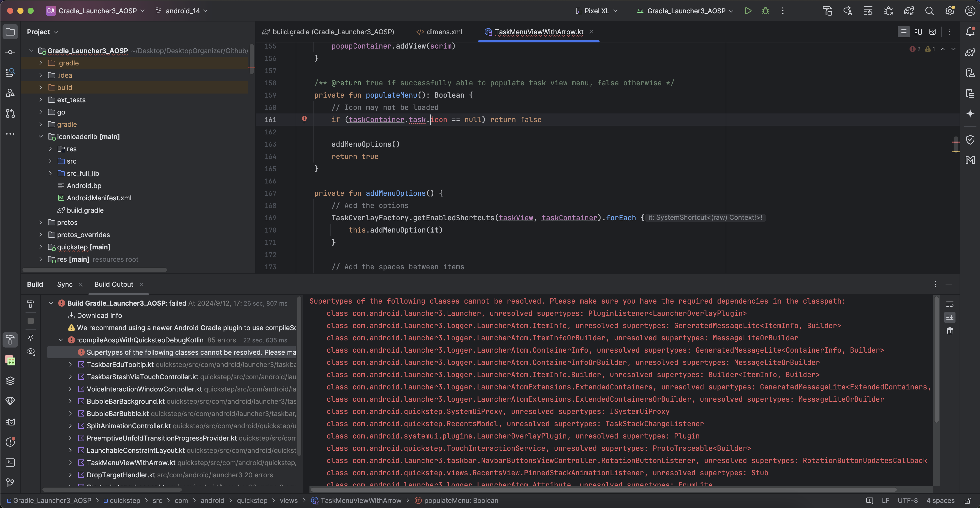Open the Pull Requests tool window
980x508 pixels.
[x=10, y=113]
